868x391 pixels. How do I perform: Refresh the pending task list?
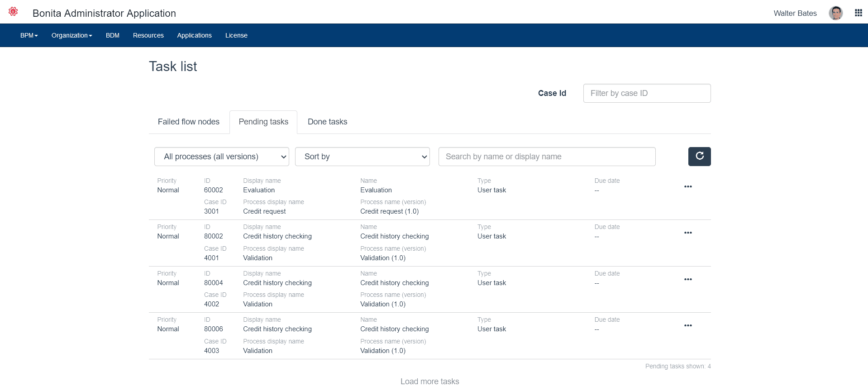coord(699,157)
